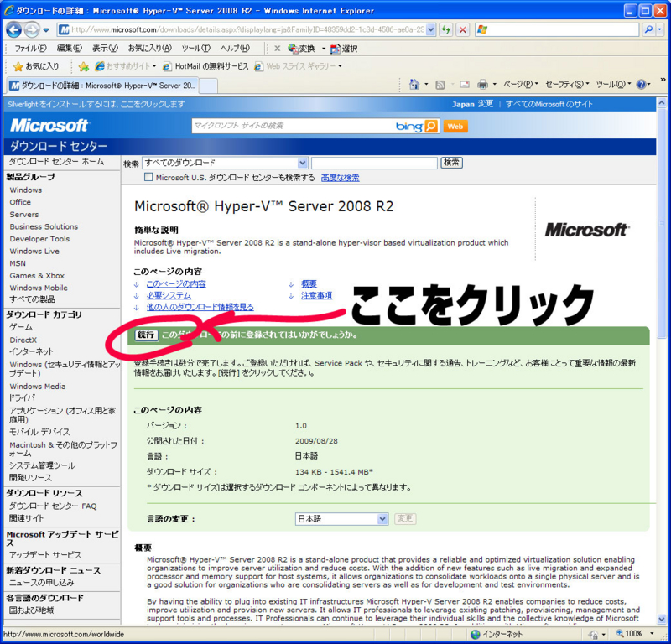
Task: Click the RSS feed icon
Action: (x=440, y=86)
